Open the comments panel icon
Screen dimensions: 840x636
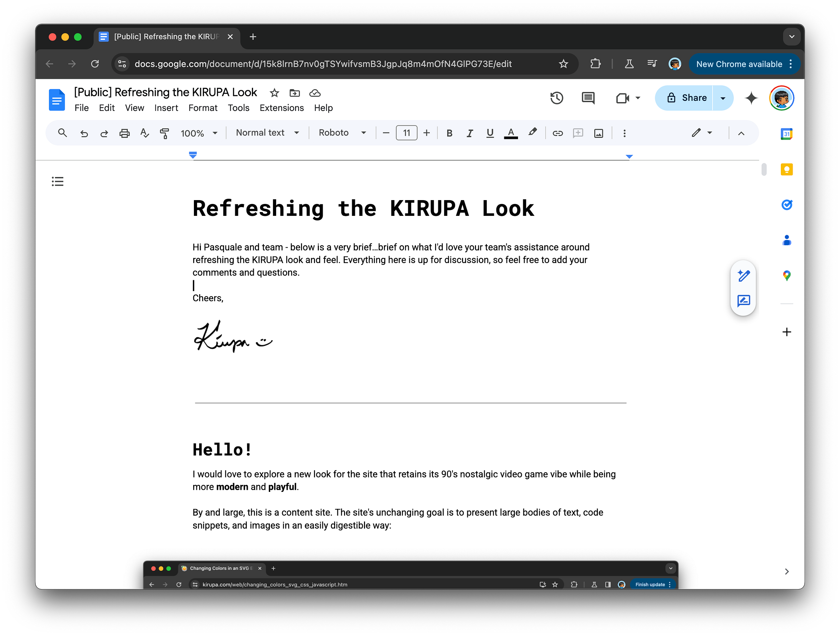coord(588,98)
